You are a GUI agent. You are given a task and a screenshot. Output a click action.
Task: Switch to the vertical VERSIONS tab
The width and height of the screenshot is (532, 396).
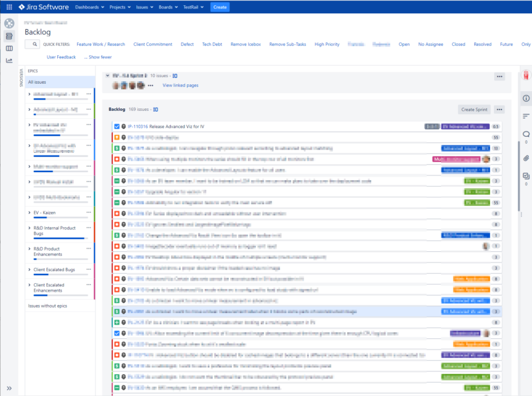tap(21, 78)
